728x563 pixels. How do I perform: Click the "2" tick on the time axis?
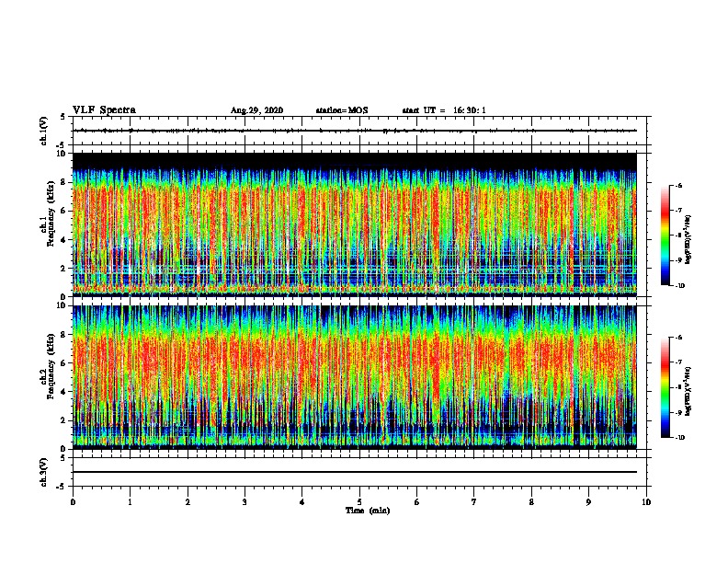188,502
